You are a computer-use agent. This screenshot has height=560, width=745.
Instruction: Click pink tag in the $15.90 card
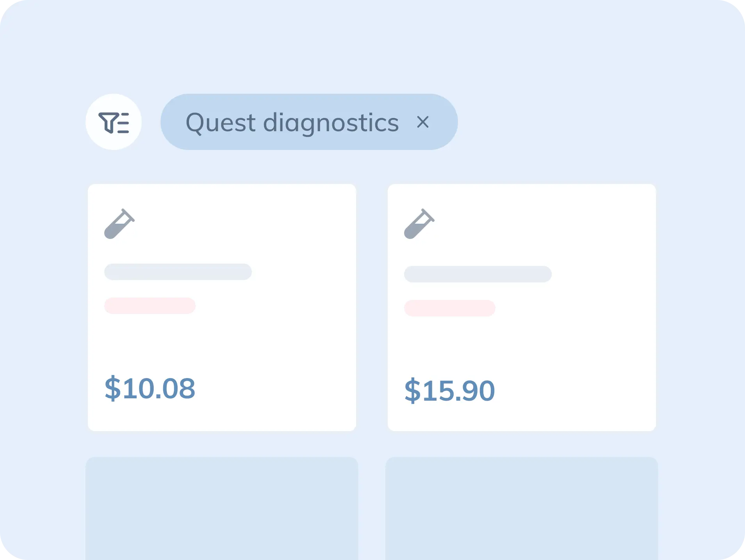point(449,308)
